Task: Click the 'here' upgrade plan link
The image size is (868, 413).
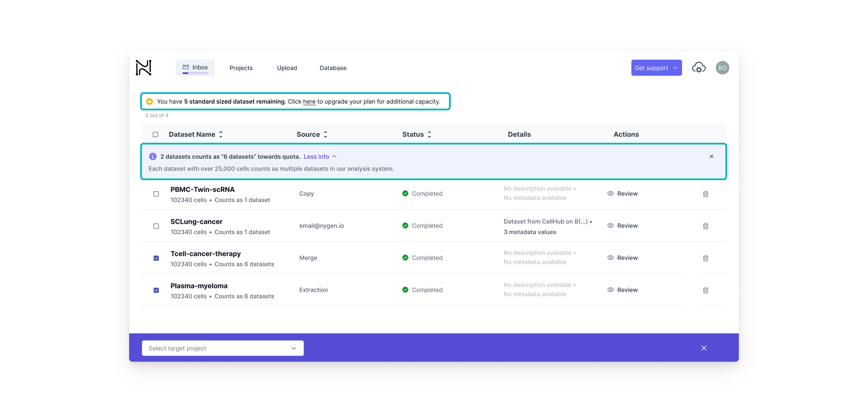Action: coord(309,101)
